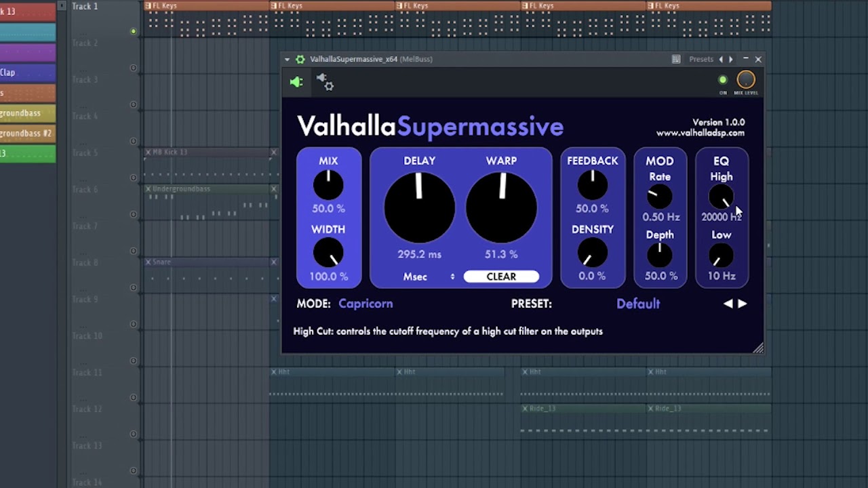Image resolution: width=868 pixels, height=488 pixels.
Task: Click the DENSITY knob
Action: click(592, 253)
